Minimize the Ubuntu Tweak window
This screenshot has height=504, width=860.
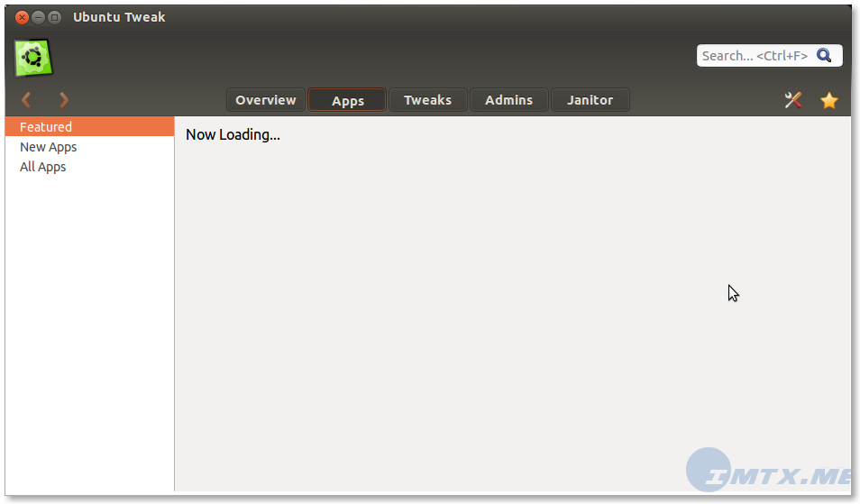[38, 17]
